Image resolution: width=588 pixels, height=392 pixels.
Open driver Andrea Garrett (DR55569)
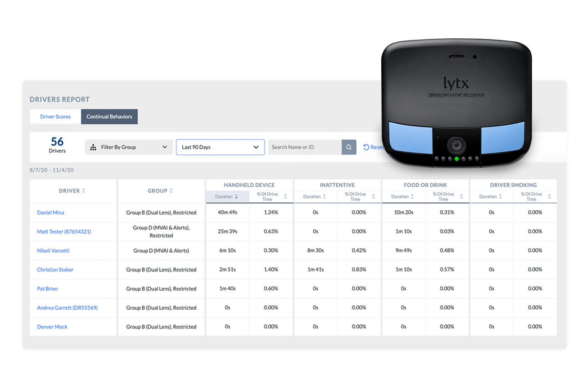click(67, 308)
